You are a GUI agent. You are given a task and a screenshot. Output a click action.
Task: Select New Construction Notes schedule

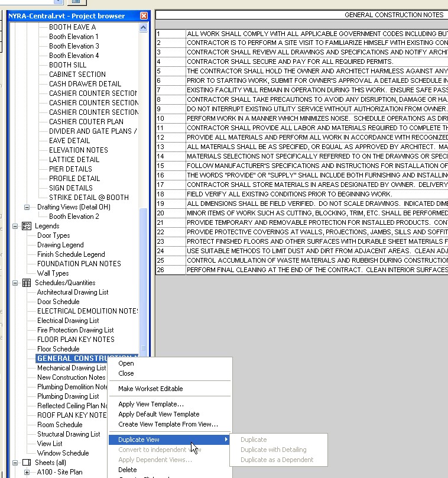72,377
